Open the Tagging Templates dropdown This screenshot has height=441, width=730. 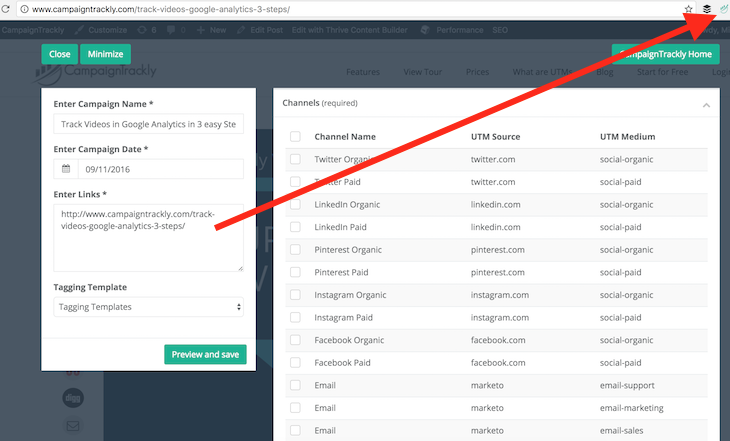click(x=149, y=307)
